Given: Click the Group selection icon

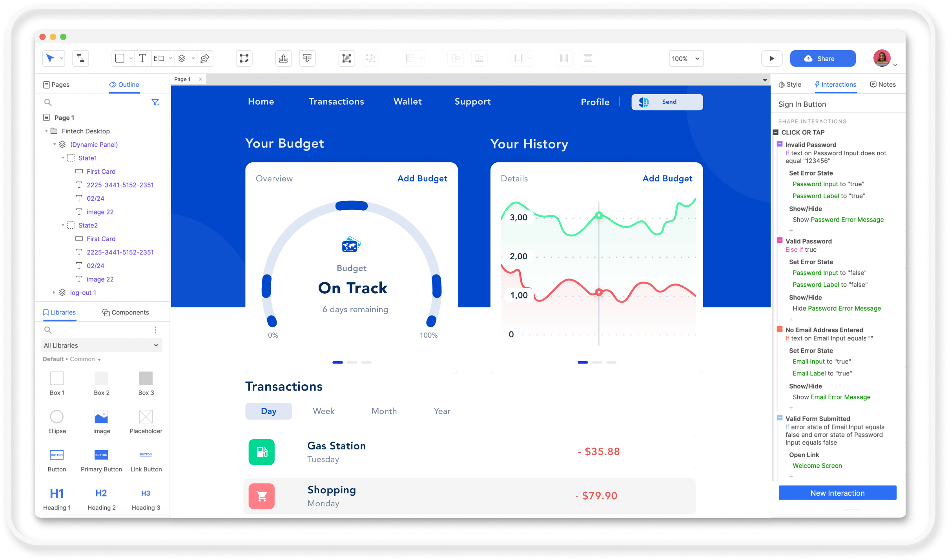Looking at the screenshot, I should coord(346,58).
